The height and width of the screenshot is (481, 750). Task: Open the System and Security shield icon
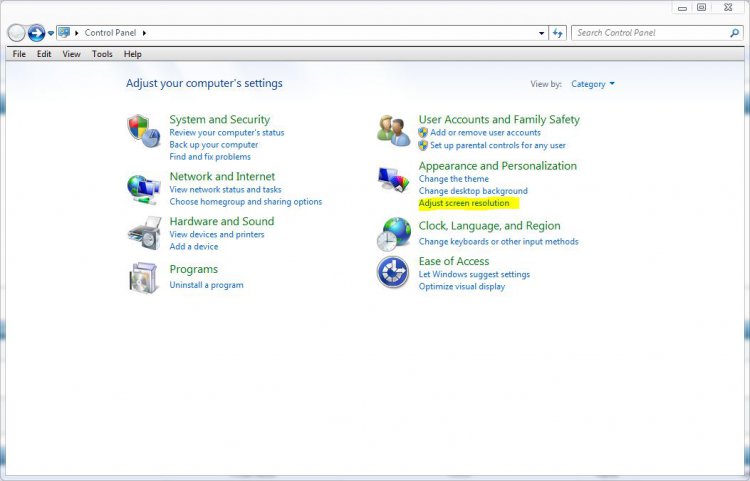(143, 131)
